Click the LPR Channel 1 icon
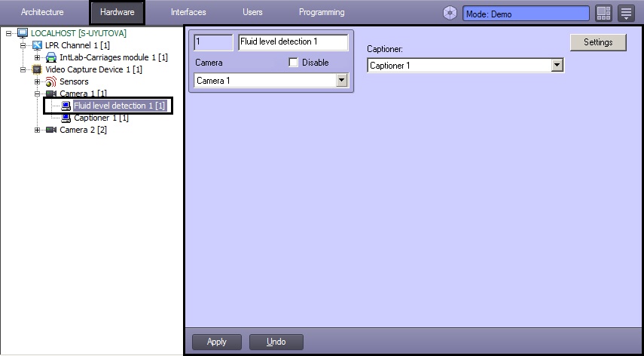Image resolution: width=644 pixels, height=356 pixels. coord(38,45)
